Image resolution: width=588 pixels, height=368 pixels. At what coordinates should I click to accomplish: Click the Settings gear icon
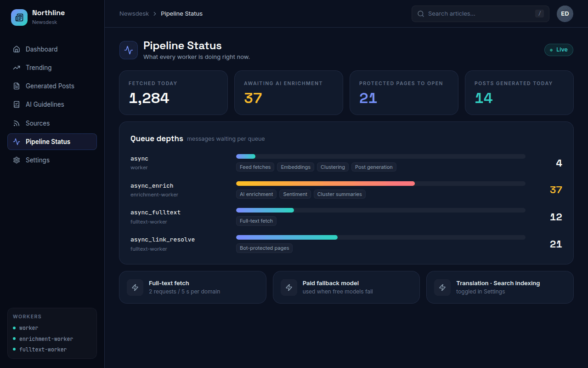[17, 160]
